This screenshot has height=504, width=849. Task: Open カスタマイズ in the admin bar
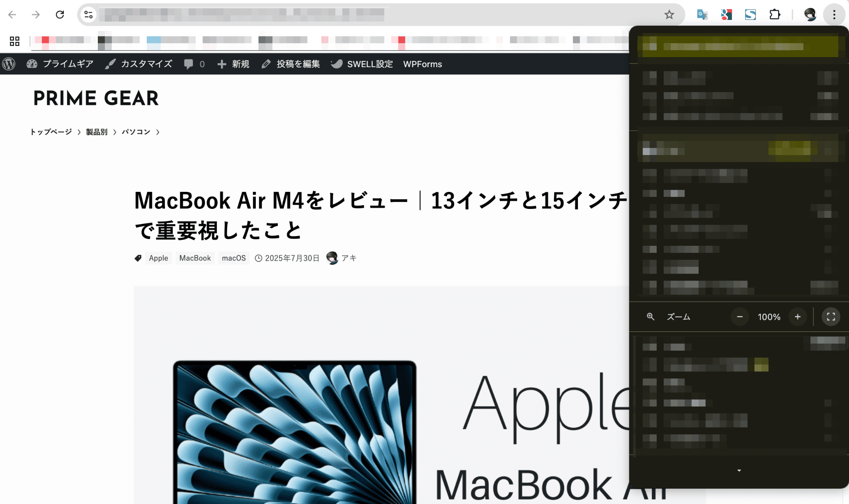(x=138, y=64)
